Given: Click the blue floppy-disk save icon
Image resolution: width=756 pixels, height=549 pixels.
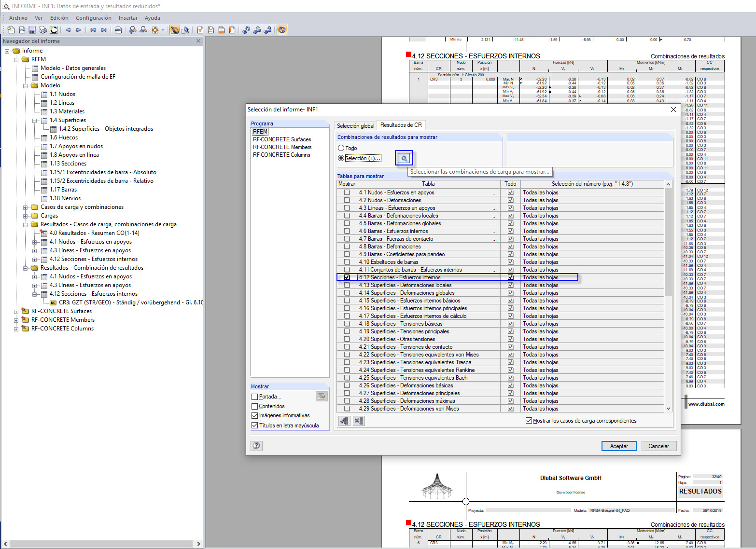Looking at the screenshot, I should click(x=32, y=30).
